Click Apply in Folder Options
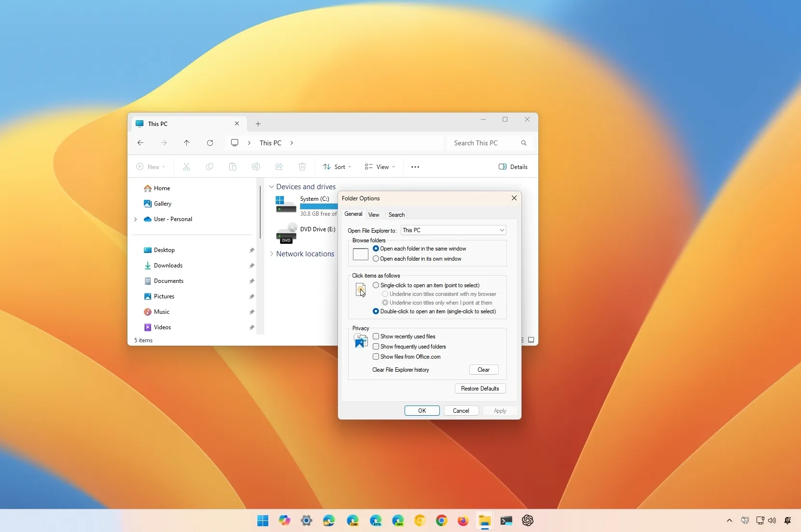Screen dimensions: 801x532 (500, 410)
